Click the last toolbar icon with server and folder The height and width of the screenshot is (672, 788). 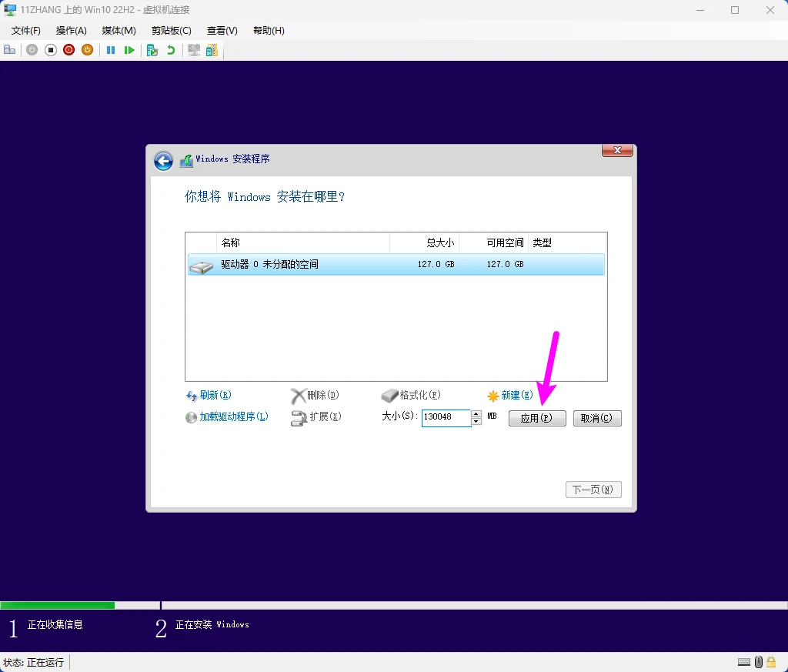pyautogui.click(x=212, y=50)
